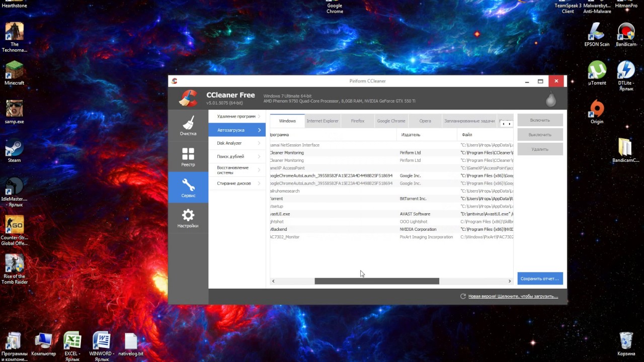Image resolution: width=644 pixels, height=362 pixels.
Task: Open DTLite shortcut on desktop
Action: 626,75
